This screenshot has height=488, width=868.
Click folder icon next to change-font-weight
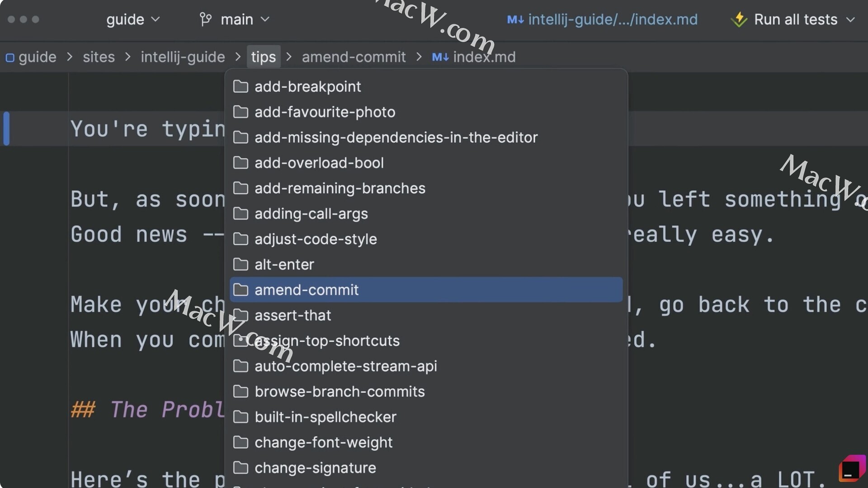(241, 442)
